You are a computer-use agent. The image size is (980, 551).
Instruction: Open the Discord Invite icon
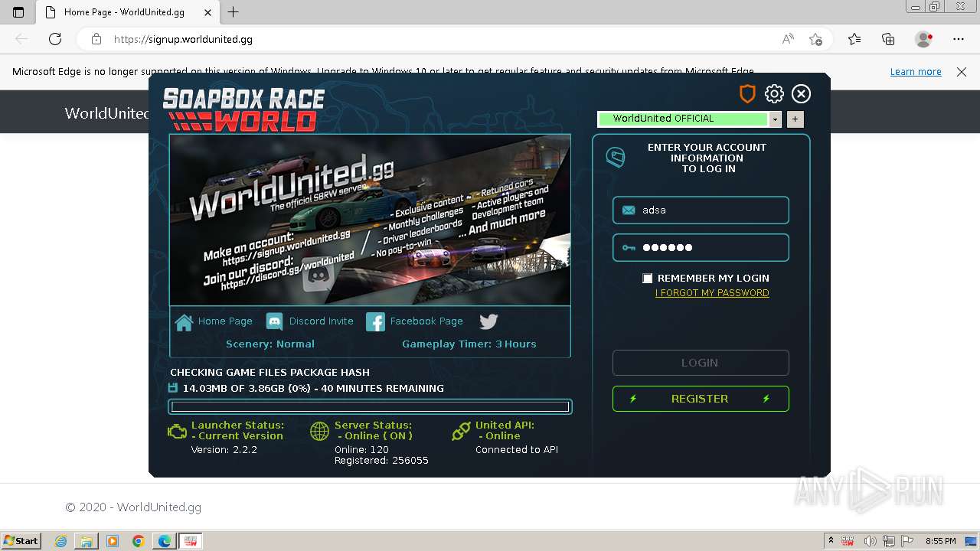(274, 322)
